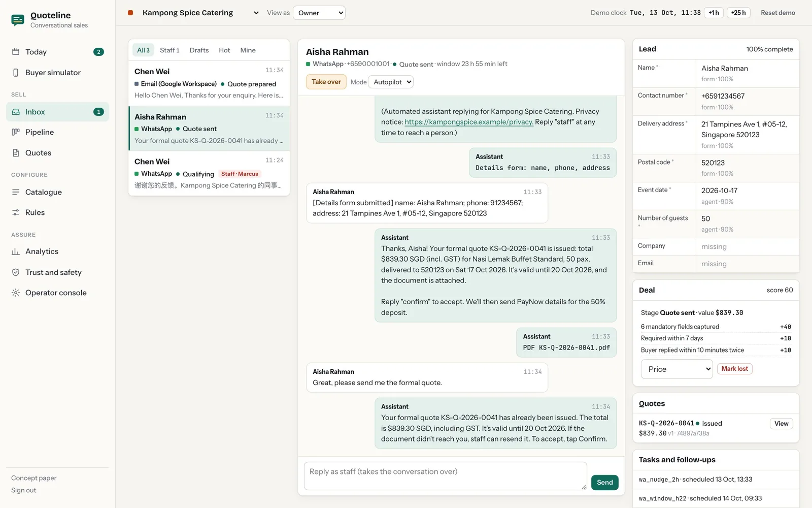812x508 pixels.
Task: Open the Inbox tray icon
Action: point(16,112)
